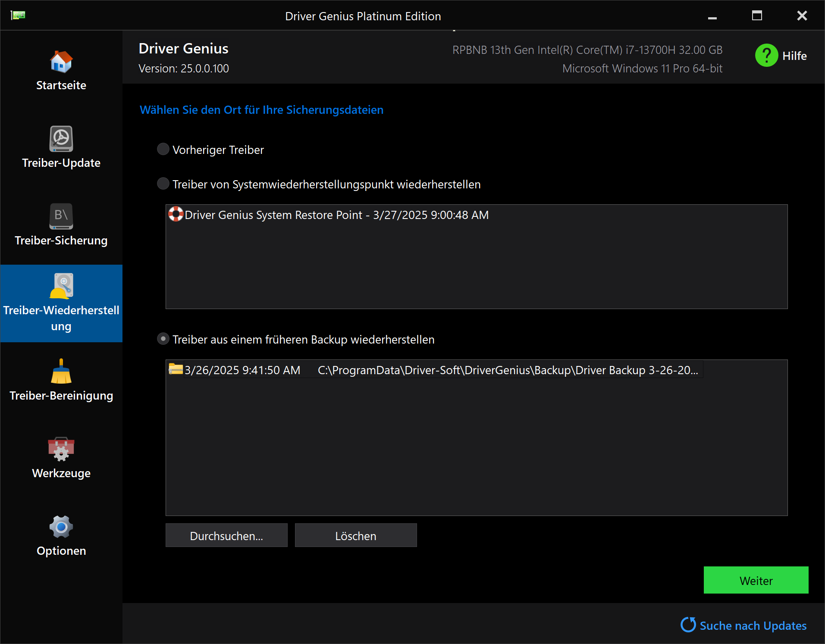This screenshot has height=644, width=825.
Task: Click the Treiber-Sicherung menu label
Action: pos(61,241)
